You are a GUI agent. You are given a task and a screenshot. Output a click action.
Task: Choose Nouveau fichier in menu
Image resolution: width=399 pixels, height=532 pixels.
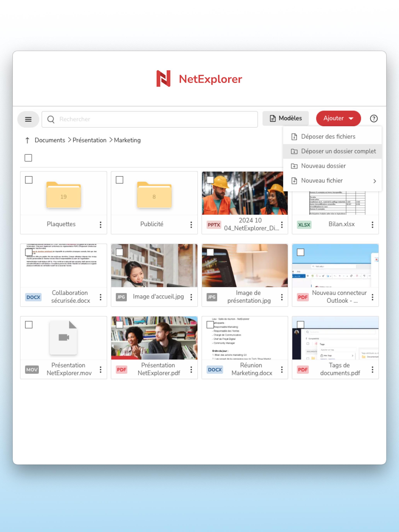click(332, 181)
